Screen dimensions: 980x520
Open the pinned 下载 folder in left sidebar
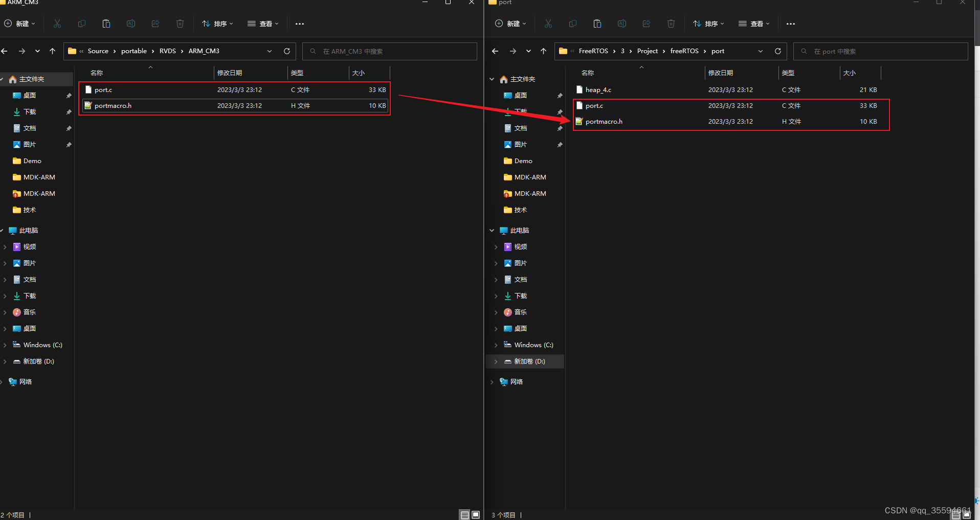click(29, 111)
